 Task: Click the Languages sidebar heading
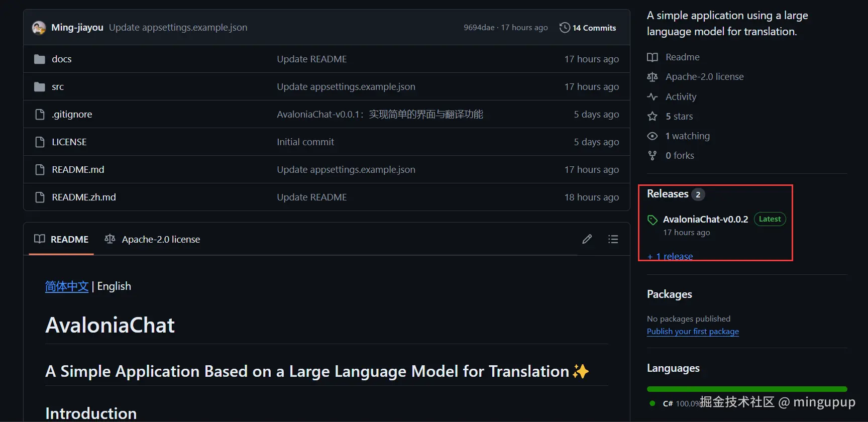pos(673,369)
